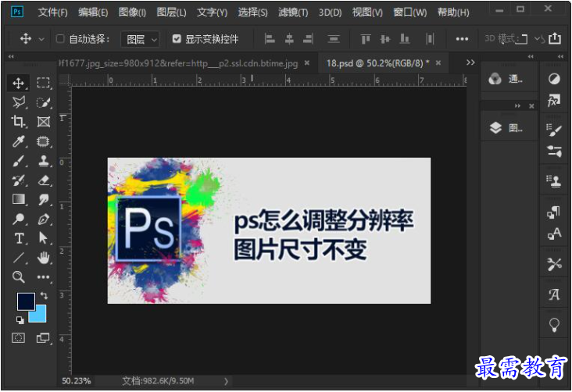Open the Image menu
The height and width of the screenshot is (392, 572).
[132, 12]
